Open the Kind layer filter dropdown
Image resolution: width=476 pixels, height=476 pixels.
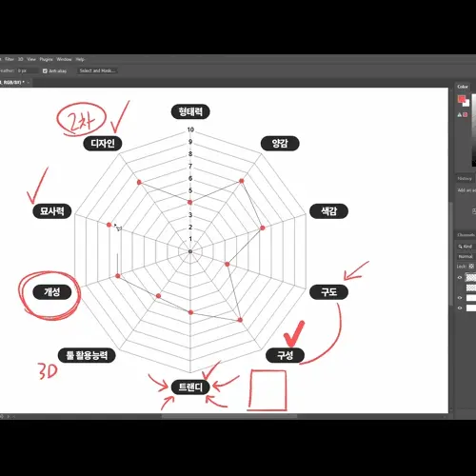click(x=466, y=247)
